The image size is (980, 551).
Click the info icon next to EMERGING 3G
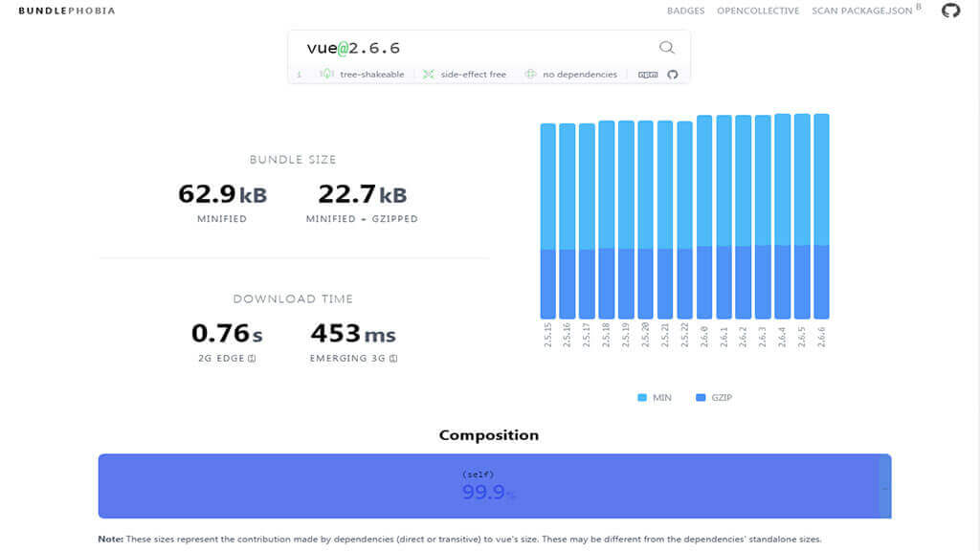coord(393,359)
